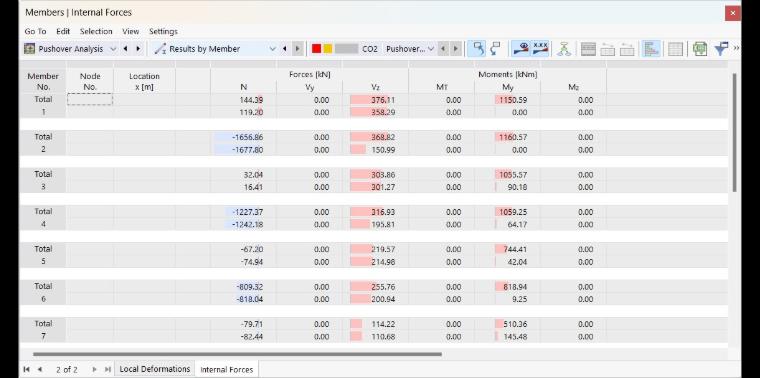
Task: Open the Go To menu
Action: (x=35, y=31)
